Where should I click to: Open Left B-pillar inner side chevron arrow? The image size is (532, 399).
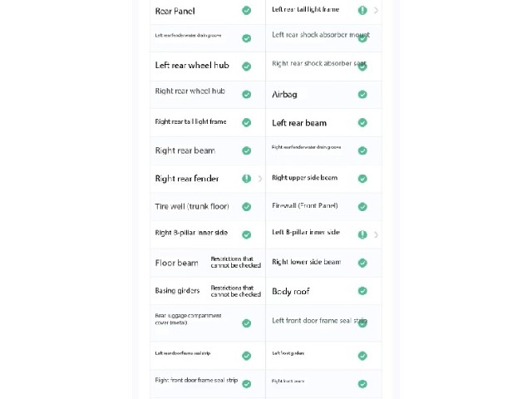pyautogui.click(x=376, y=234)
